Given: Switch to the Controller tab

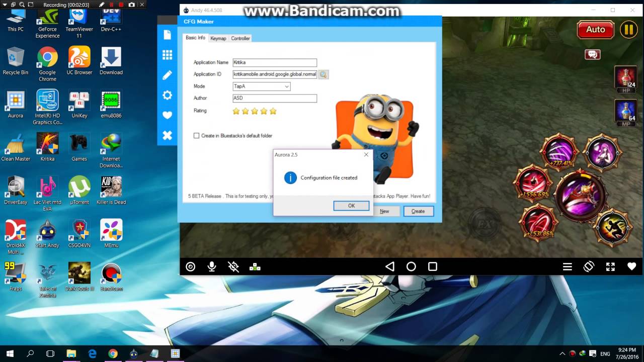Looking at the screenshot, I should (x=240, y=38).
